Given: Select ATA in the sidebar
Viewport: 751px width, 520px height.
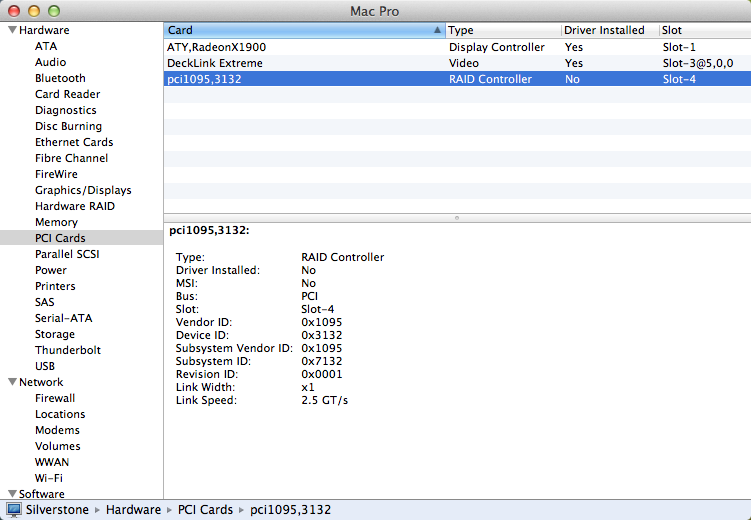Looking at the screenshot, I should click(46, 46).
